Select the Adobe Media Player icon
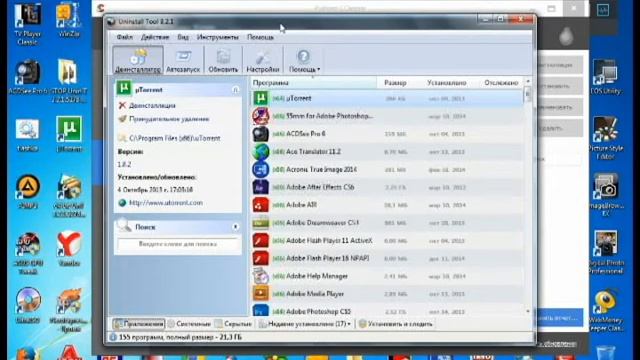 tap(260, 294)
